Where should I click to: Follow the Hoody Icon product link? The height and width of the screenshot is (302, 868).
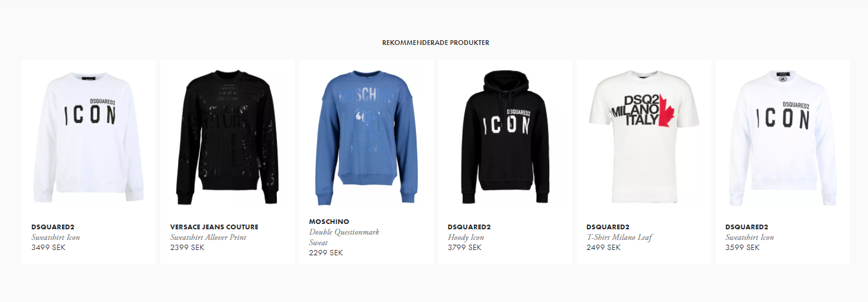[466, 237]
